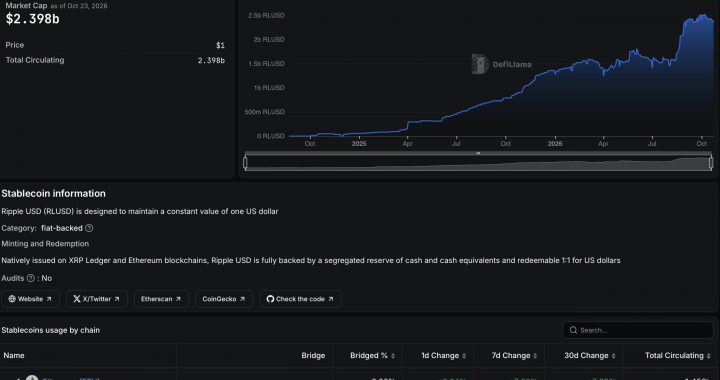Sort by 7d Change column arrows
Viewport: 720px width, 380px height.
pos(535,356)
